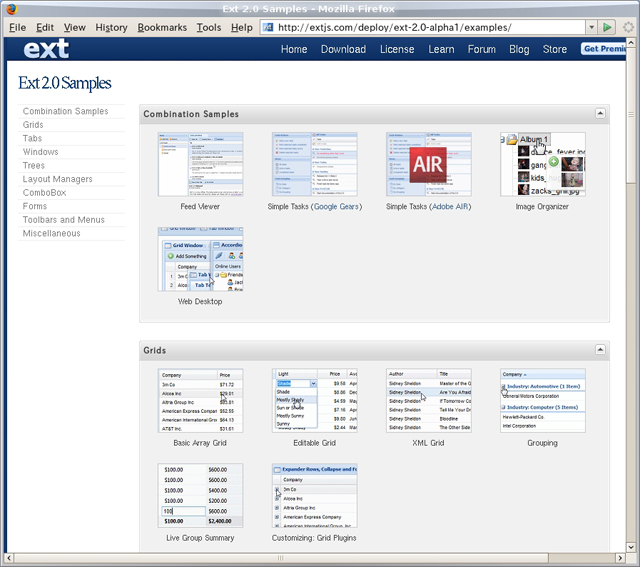Go to Home in site navigation
The height and width of the screenshot is (567, 640).
tap(294, 49)
